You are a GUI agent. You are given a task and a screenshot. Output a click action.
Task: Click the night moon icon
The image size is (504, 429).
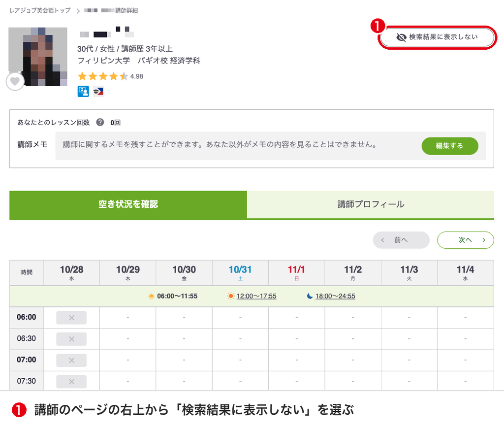click(x=310, y=296)
